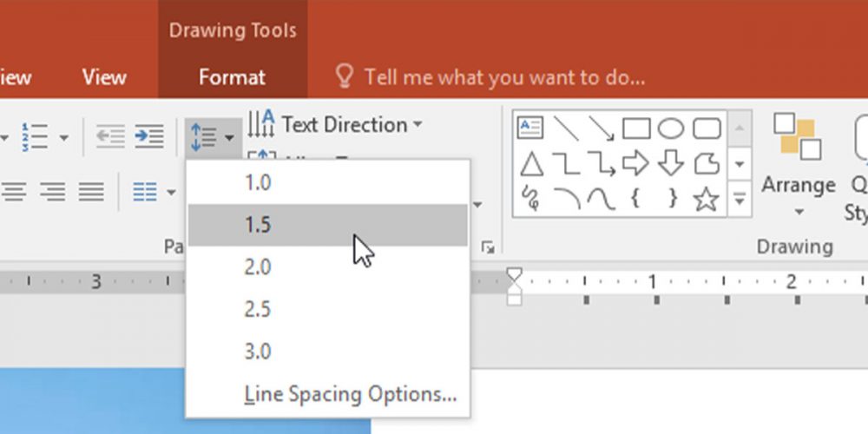This screenshot has height=434, width=868.
Task: Select the Text Box shape
Action: pyautogui.click(x=529, y=129)
